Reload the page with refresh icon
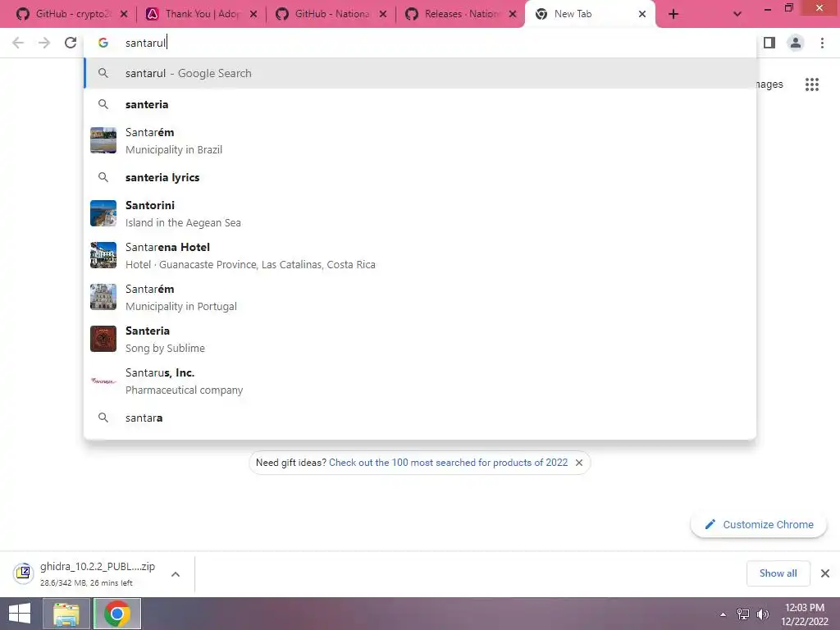The width and height of the screenshot is (840, 630). pyautogui.click(x=71, y=43)
